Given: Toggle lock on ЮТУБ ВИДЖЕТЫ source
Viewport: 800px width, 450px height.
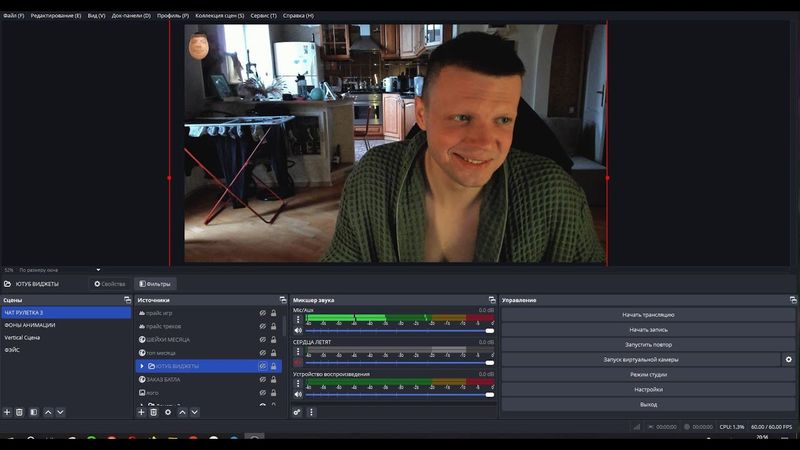Looking at the screenshot, I should tap(273, 366).
